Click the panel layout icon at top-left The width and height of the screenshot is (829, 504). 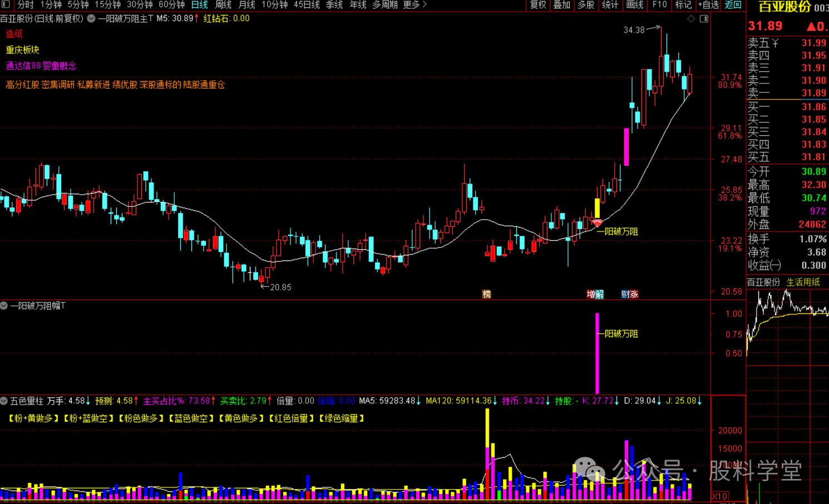point(6,4)
